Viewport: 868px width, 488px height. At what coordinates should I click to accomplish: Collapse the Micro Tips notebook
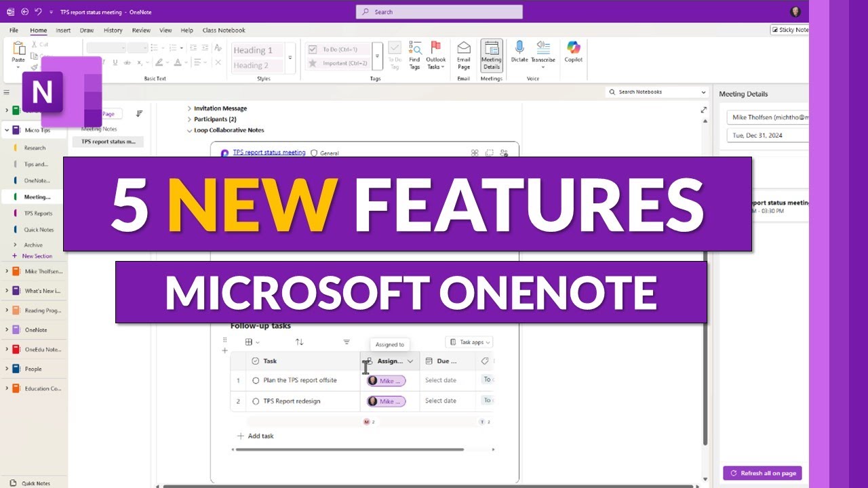click(x=6, y=130)
